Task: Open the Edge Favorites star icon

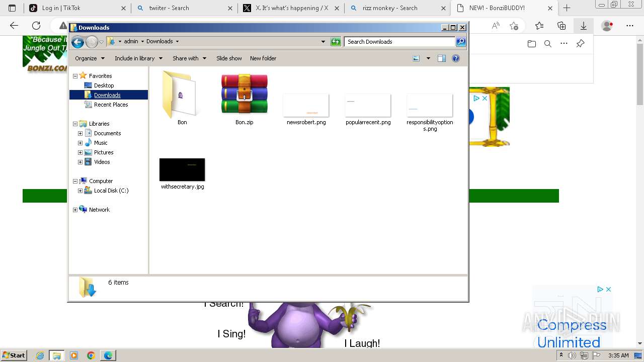Action: (x=539, y=26)
